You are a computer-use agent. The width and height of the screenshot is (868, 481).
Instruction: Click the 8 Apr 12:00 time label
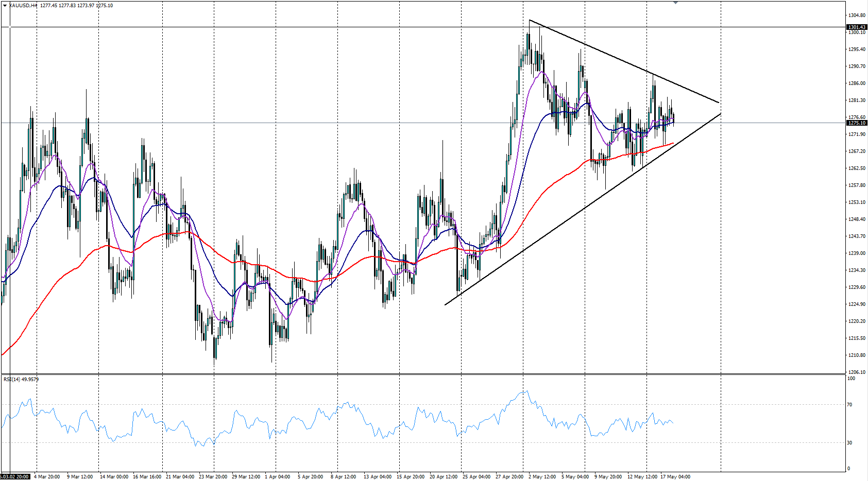(343, 477)
